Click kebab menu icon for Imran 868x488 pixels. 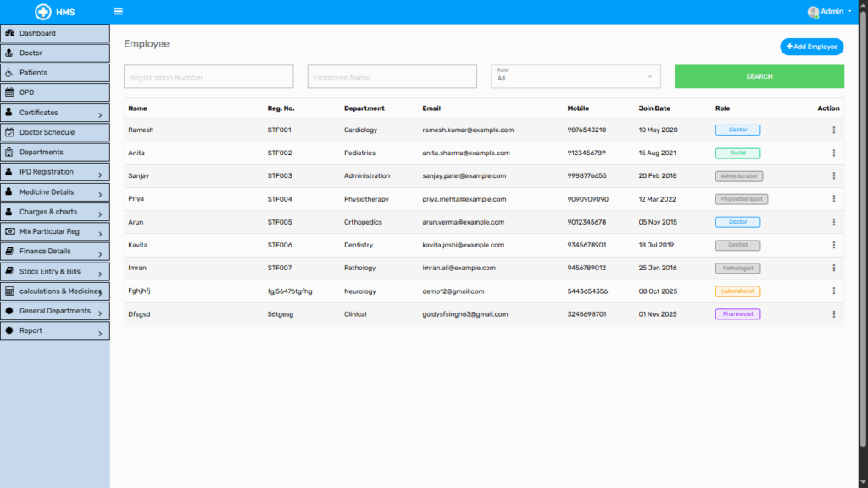833,268
